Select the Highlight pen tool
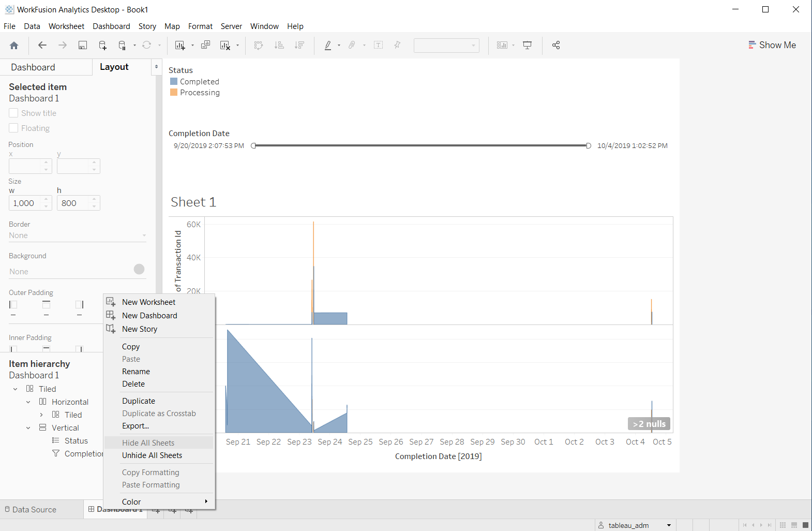The width and height of the screenshot is (812, 531). (328, 45)
